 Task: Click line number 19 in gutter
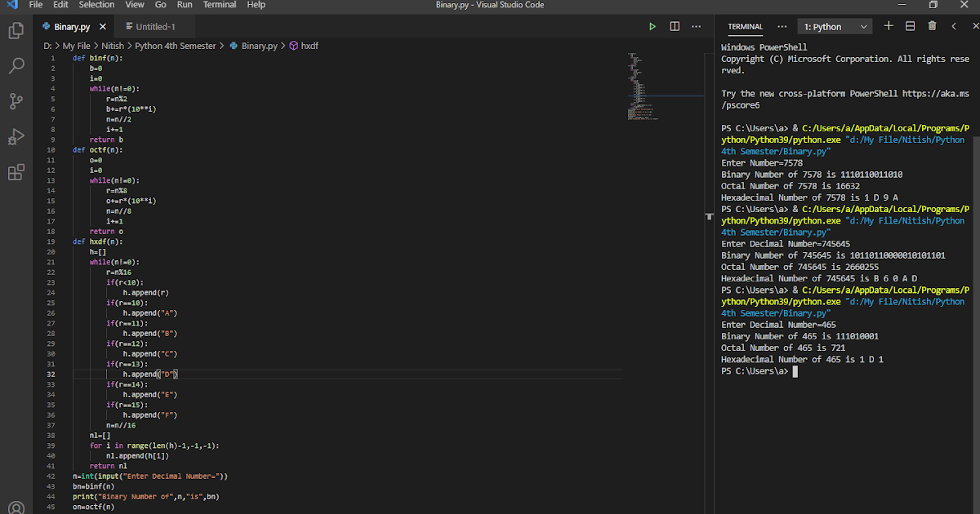(x=51, y=241)
